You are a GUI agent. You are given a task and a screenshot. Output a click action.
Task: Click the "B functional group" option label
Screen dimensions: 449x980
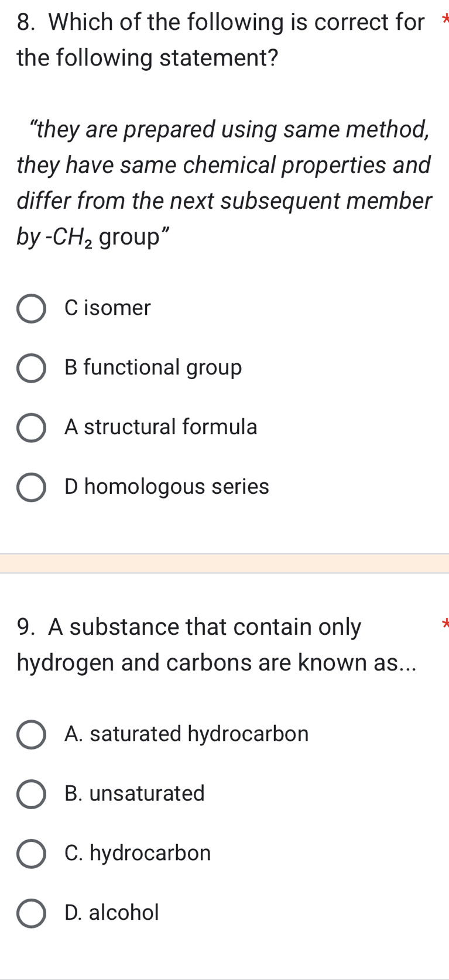point(153,368)
